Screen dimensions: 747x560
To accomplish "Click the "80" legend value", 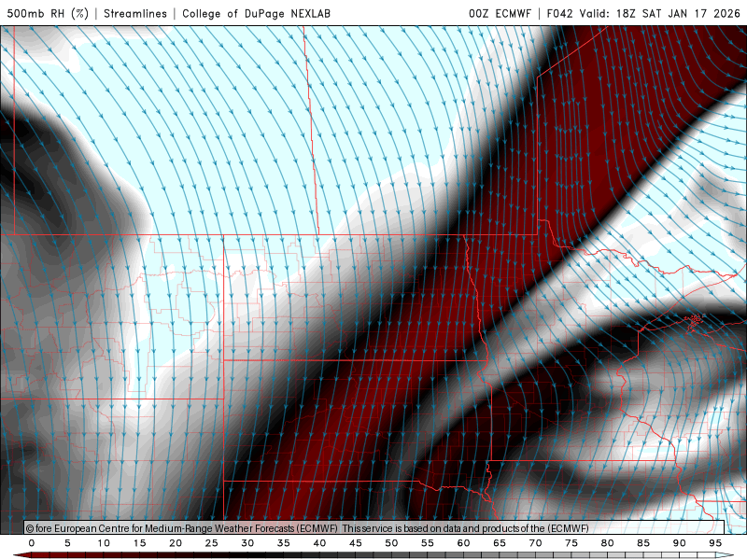I will [x=608, y=543].
